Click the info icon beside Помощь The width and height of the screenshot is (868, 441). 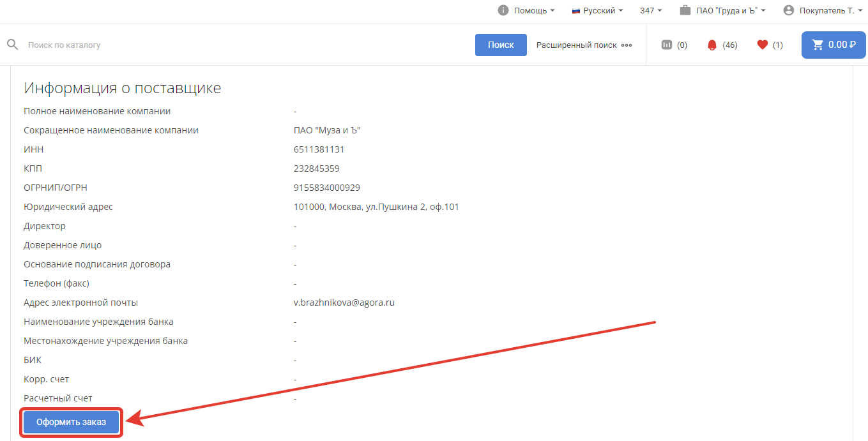tap(503, 10)
